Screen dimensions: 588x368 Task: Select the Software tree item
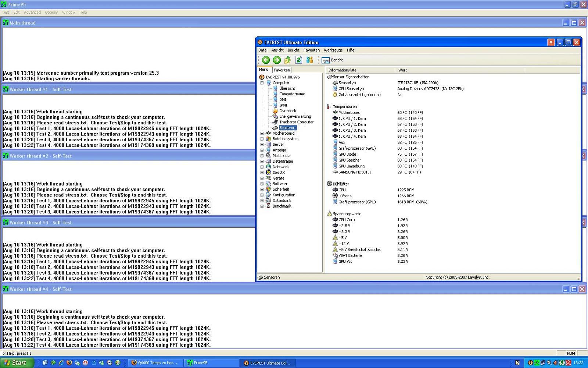[x=280, y=184]
